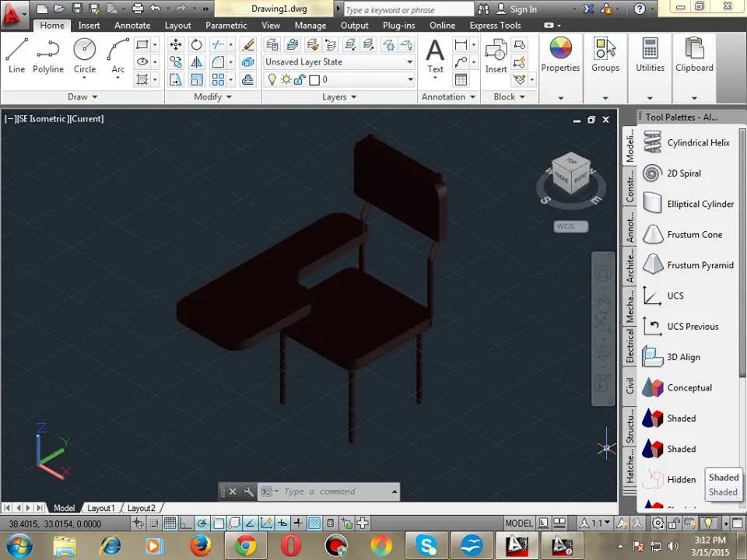Click the layer color swatch square
The height and width of the screenshot is (560, 747).
point(314,80)
